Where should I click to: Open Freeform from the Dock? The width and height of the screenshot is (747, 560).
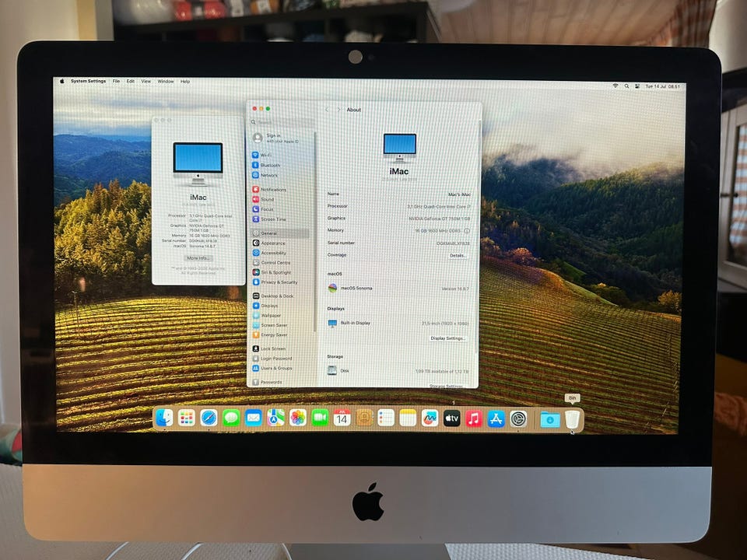(430, 418)
